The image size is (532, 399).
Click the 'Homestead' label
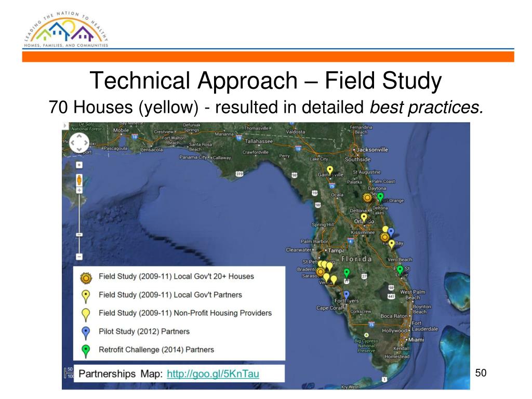397,356
